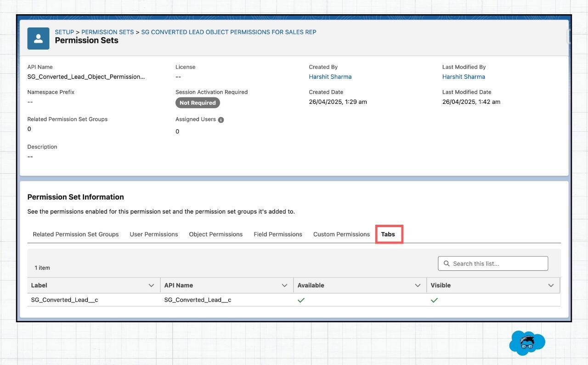Click the Assigned Users label
588x365 pixels.
pos(196,119)
